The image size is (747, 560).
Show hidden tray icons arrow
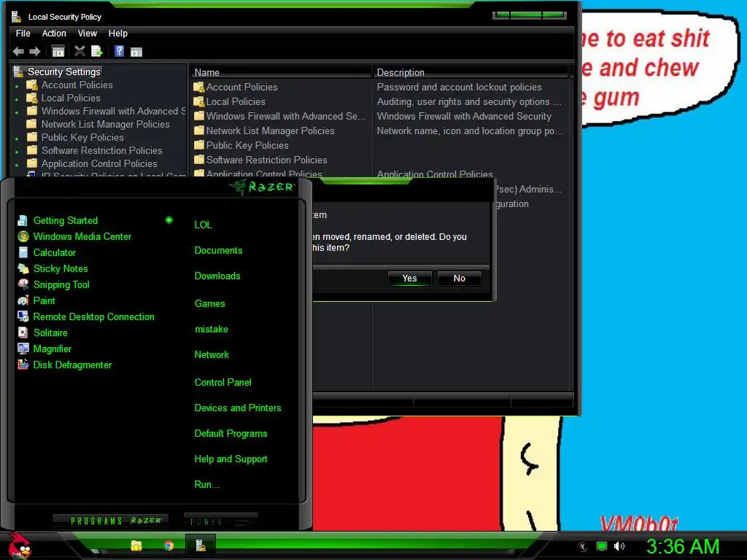(583, 547)
